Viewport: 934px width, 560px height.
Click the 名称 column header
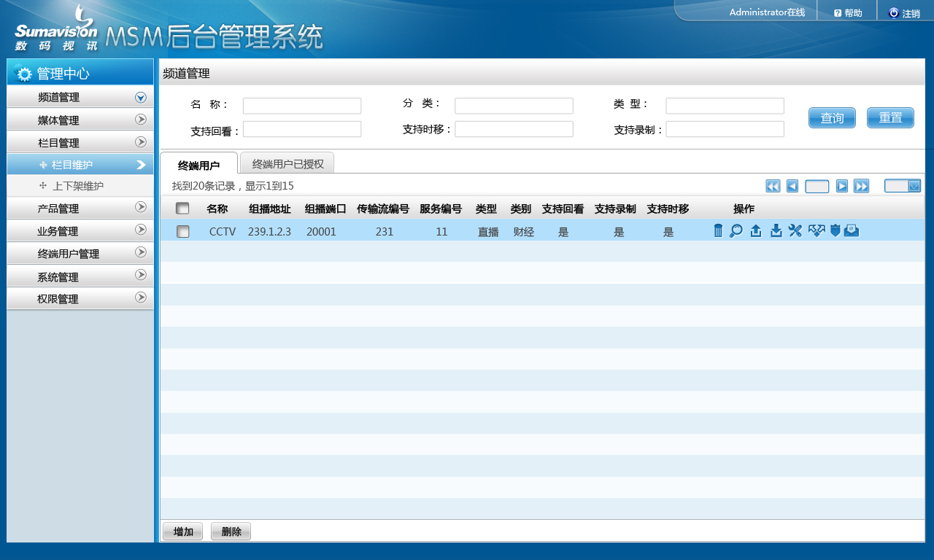tap(217, 209)
